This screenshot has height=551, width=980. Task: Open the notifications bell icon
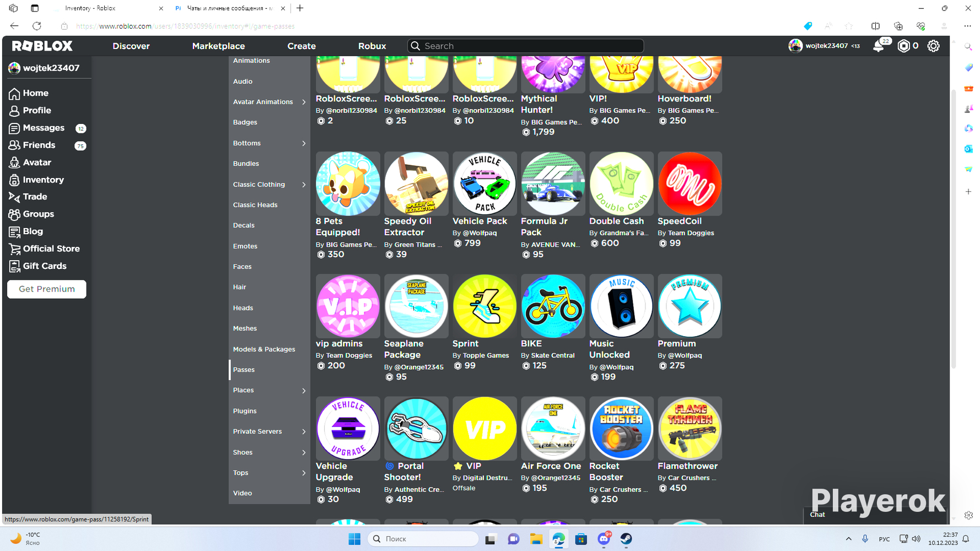click(x=879, y=46)
